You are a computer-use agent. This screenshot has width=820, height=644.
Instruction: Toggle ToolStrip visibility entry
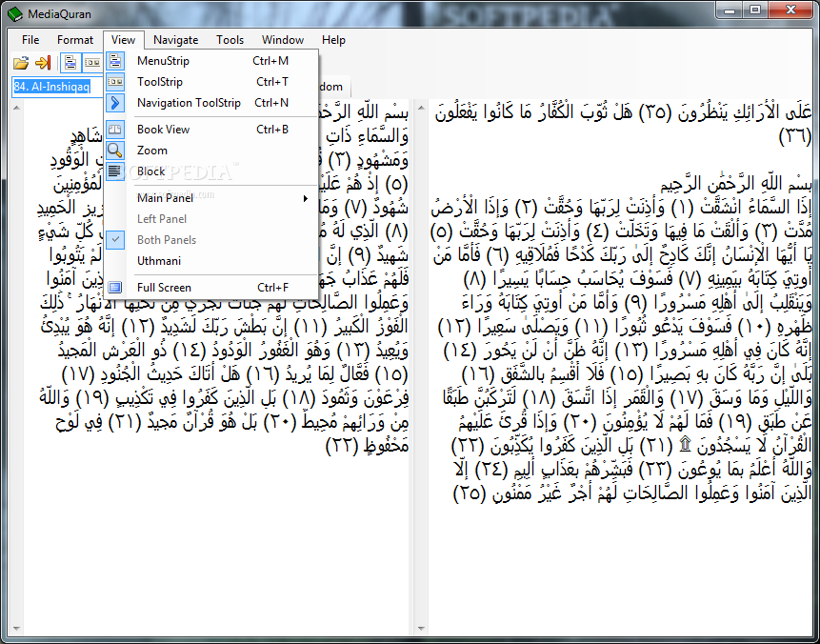[x=212, y=82]
